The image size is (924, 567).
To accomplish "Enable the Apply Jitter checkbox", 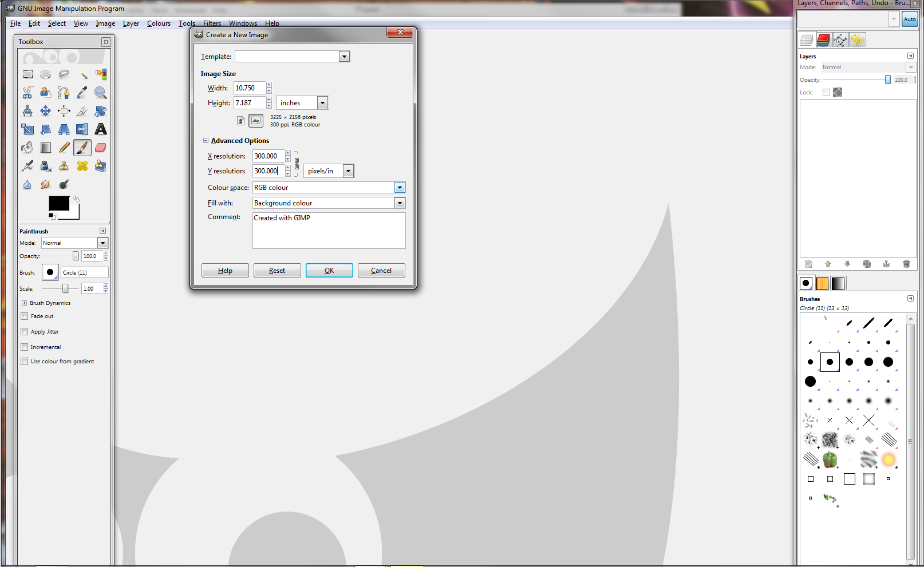I will (25, 332).
